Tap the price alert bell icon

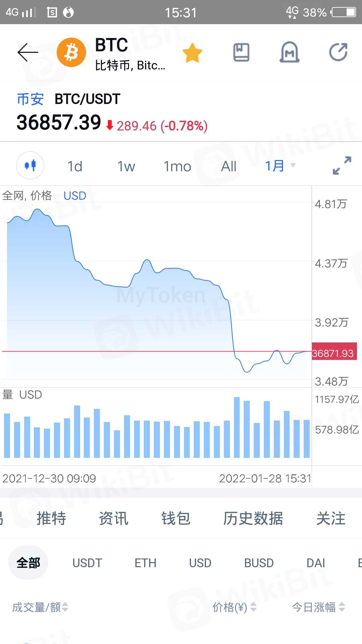click(x=290, y=52)
